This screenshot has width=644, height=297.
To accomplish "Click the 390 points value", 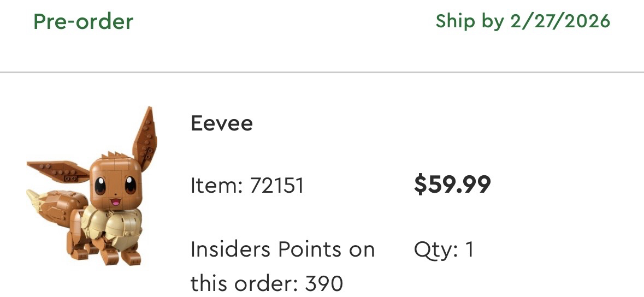I will tap(324, 283).
